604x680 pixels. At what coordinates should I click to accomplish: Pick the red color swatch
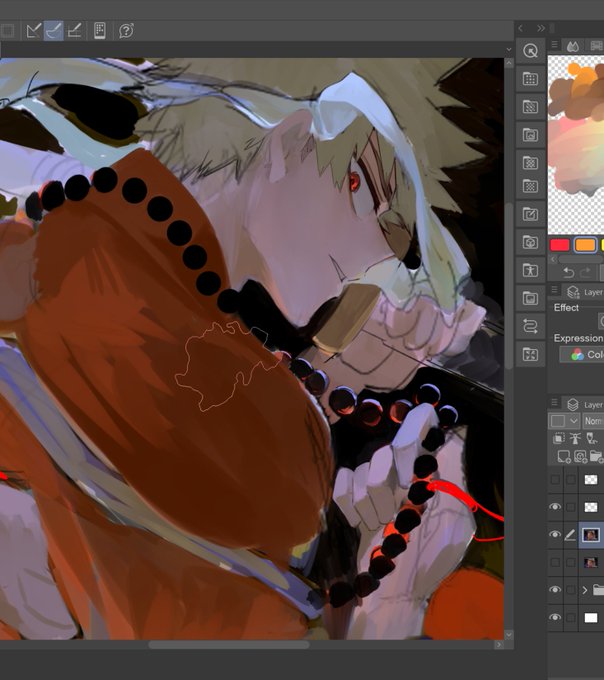559,245
